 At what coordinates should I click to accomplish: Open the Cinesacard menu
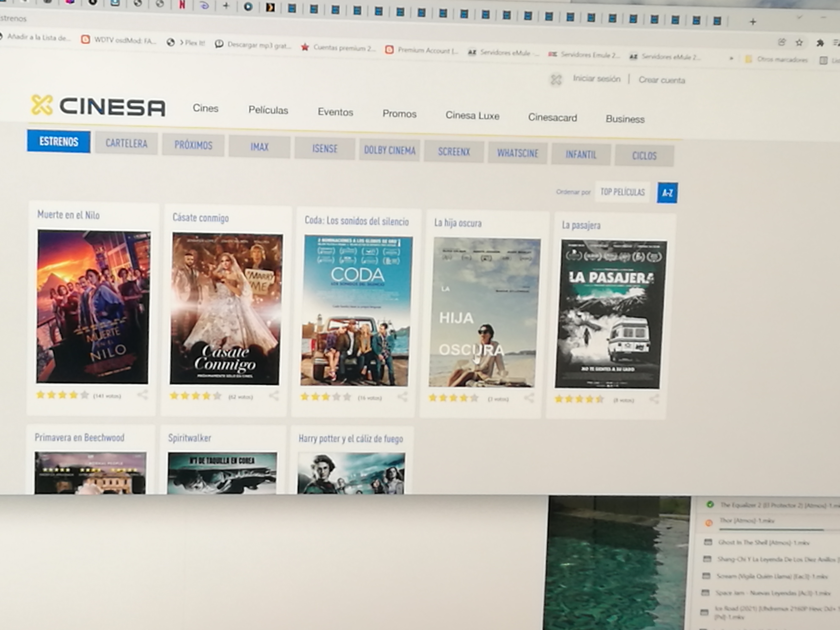coord(553,118)
